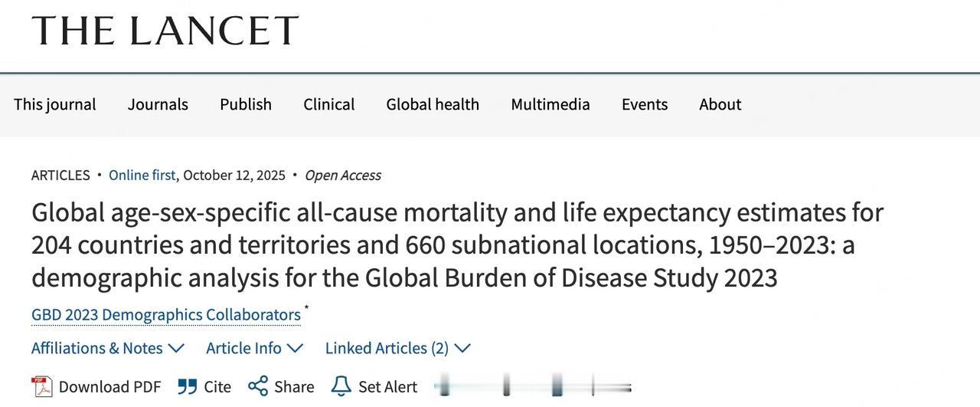Click the Set Alert bell icon
This screenshot has width=980, height=407.
341,386
